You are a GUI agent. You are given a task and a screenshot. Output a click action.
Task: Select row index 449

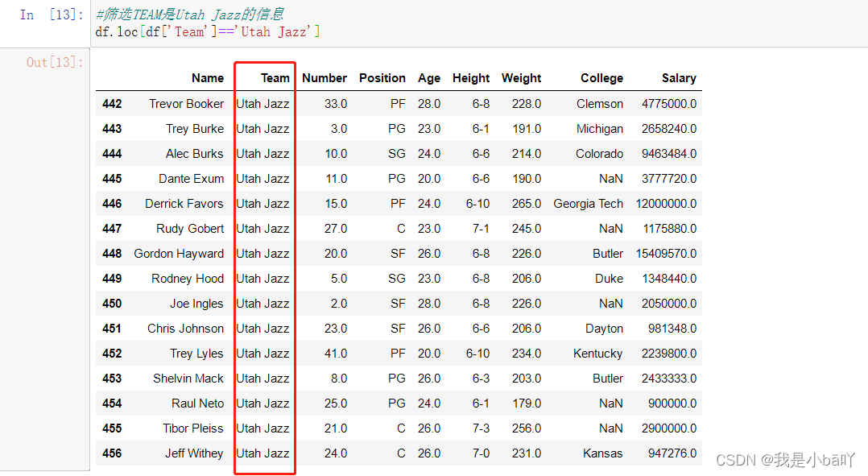[x=112, y=278]
